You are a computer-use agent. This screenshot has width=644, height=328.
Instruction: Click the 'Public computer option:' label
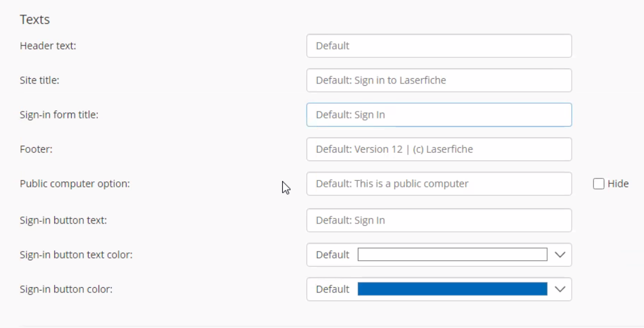click(x=75, y=184)
